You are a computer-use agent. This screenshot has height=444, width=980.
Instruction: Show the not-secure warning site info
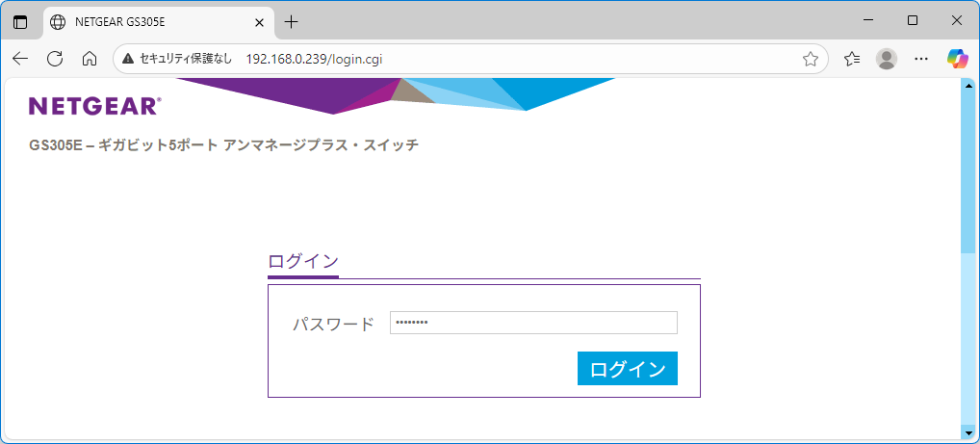point(177,59)
